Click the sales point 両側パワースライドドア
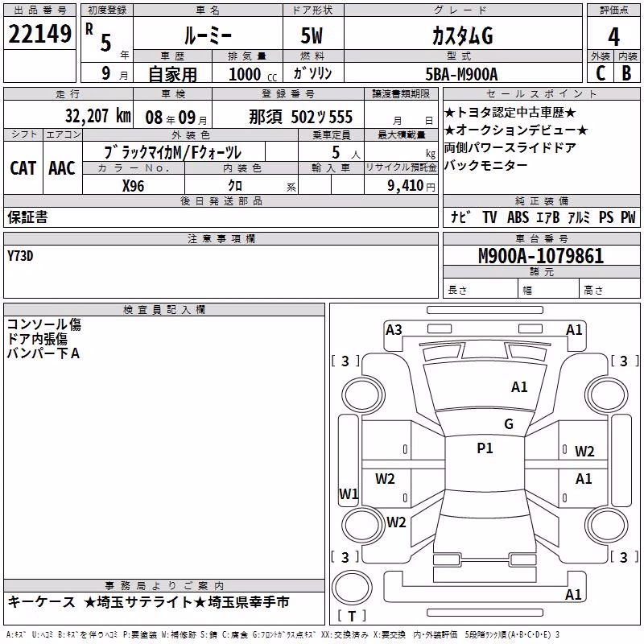Screen dimensions: 644x644 pyautogui.click(x=510, y=148)
